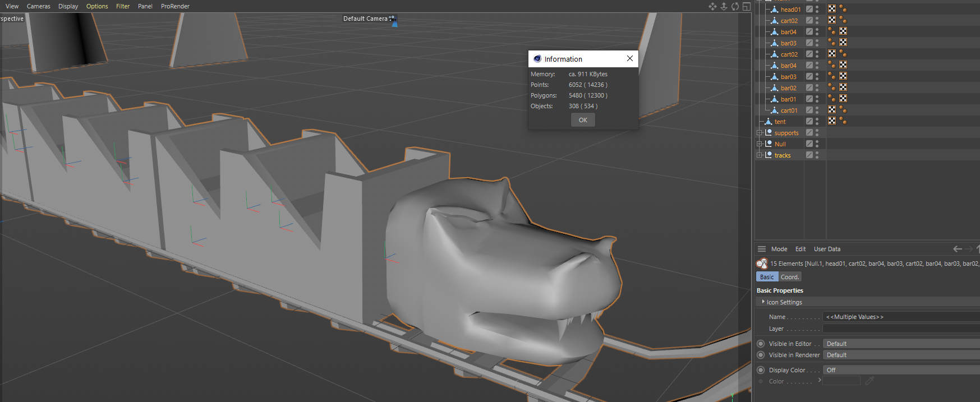This screenshot has width=980, height=402.
Task: Click the supports null object icon
Action: point(769,133)
